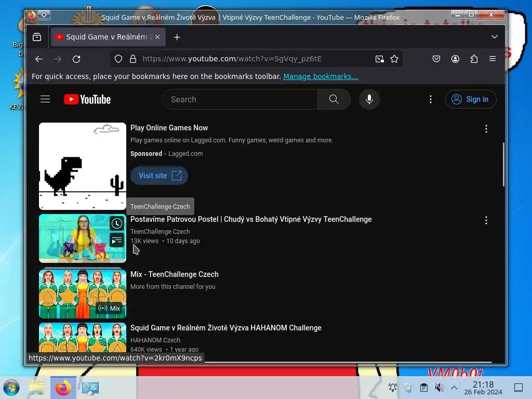
Task: Click the Visit site button
Action: point(159,176)
